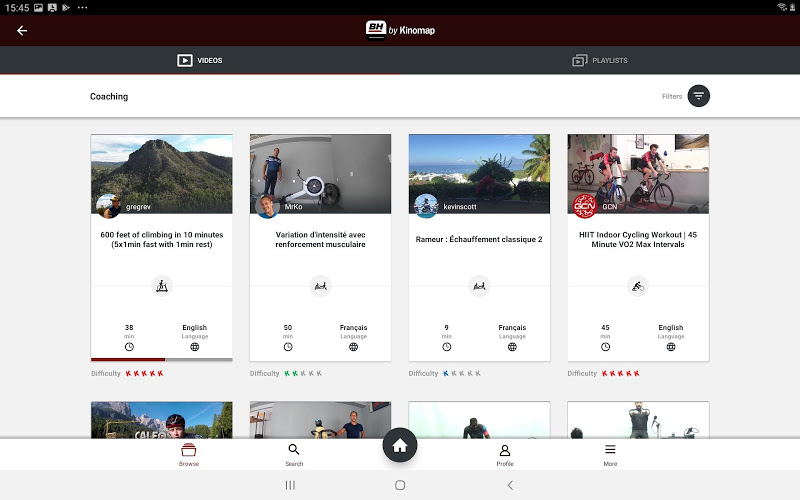Click gregrev's avatar on first video
The image size is (800, 500).
point(108,206)
